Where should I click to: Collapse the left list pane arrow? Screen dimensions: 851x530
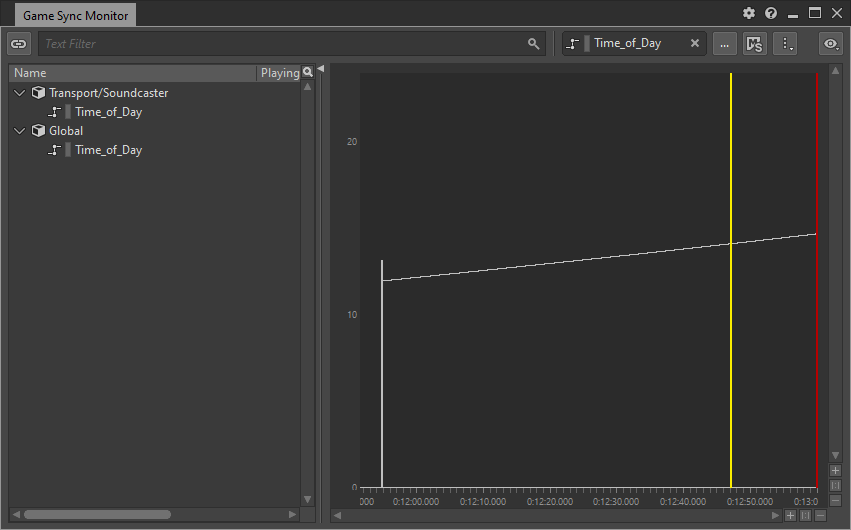[321, 69]
